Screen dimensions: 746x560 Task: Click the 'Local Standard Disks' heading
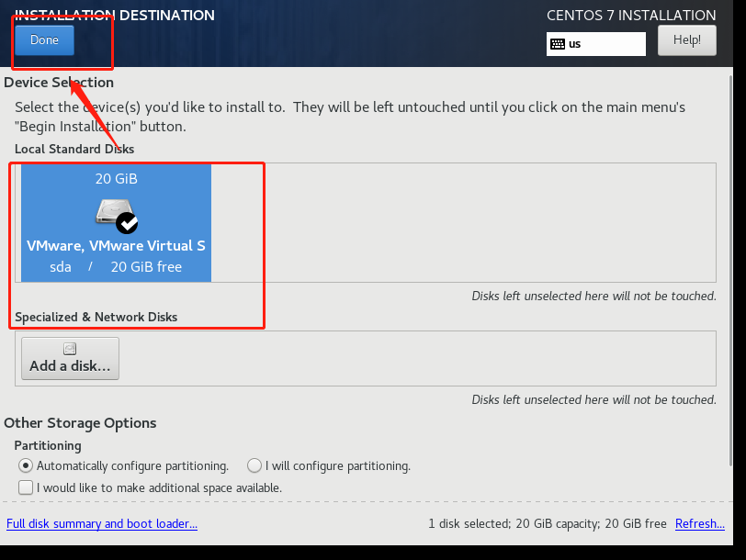point(74,149)
